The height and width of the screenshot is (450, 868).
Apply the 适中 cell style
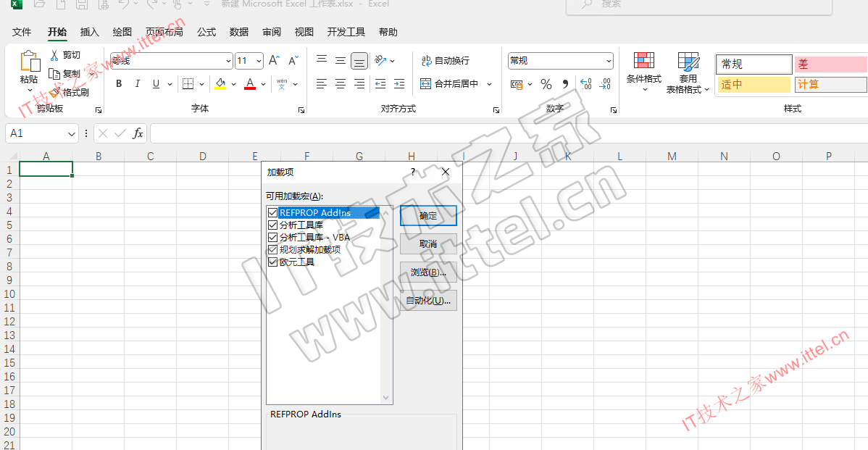pos(754,85)
